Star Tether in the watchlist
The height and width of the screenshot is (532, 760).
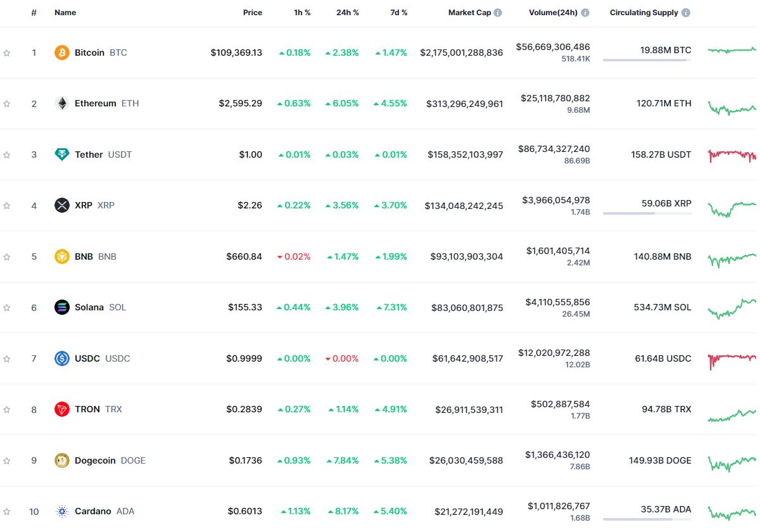[x=6, y=155]
